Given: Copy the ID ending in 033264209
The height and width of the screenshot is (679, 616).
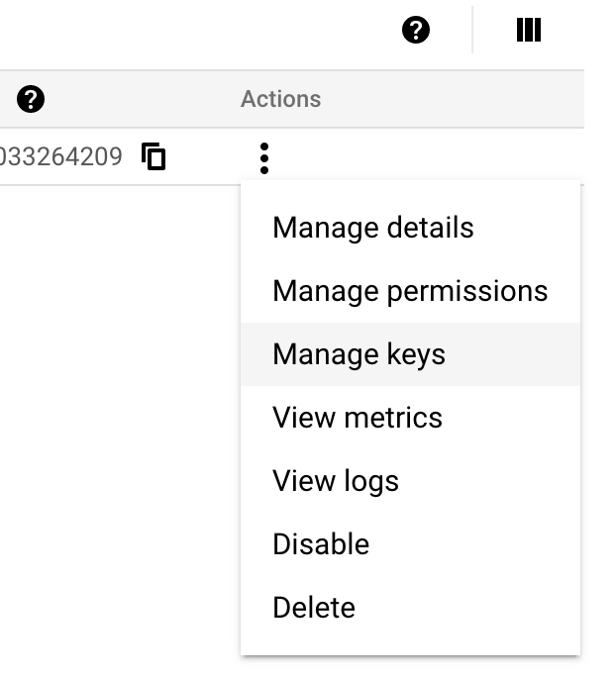Looking at the screenshot, I should coord(154,156).
